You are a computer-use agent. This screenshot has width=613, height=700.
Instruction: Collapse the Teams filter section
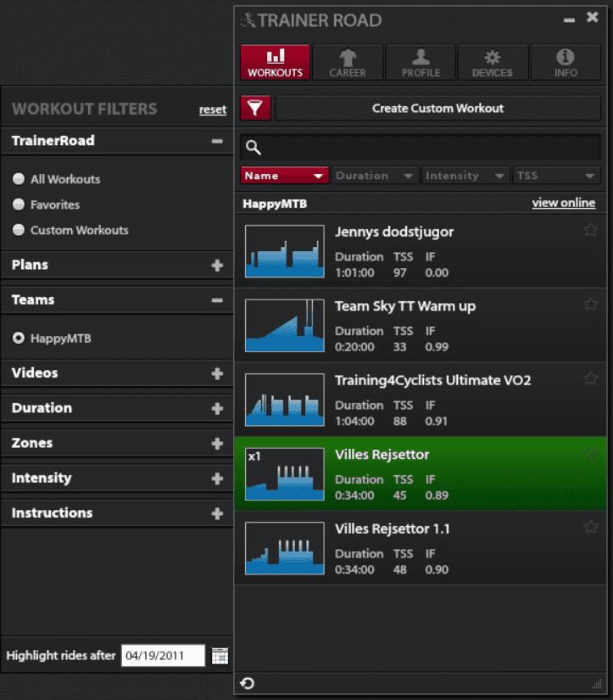217,300
